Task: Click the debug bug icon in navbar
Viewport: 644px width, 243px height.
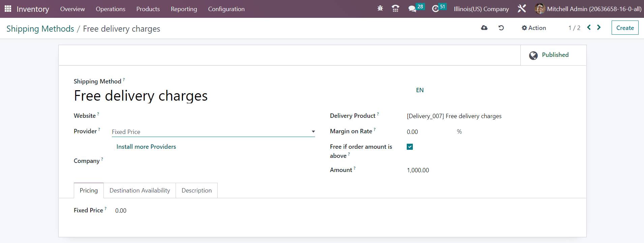Action: (x=380, y=9)
